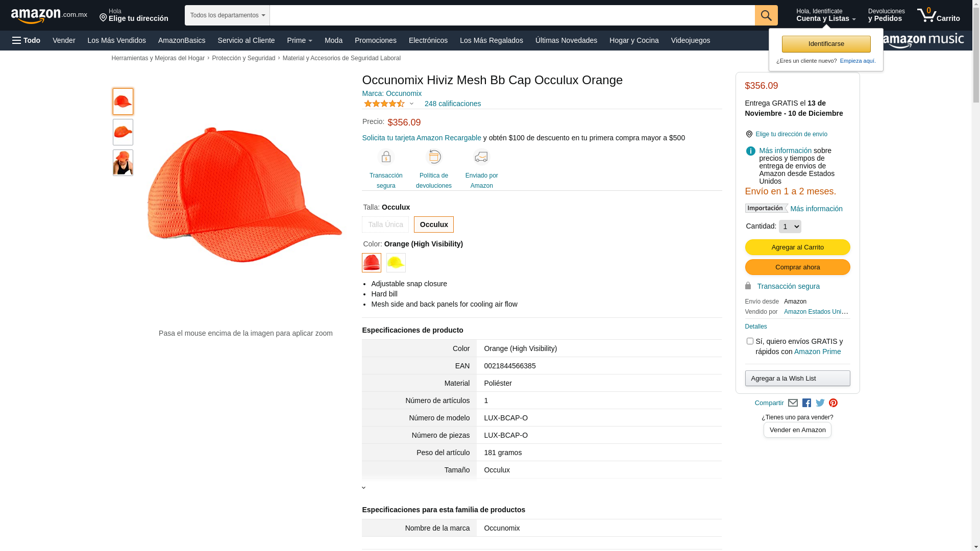980x551 pixels.
Task: Expand the star rating breakdown arrow
Action: click(x=411, y=104)
